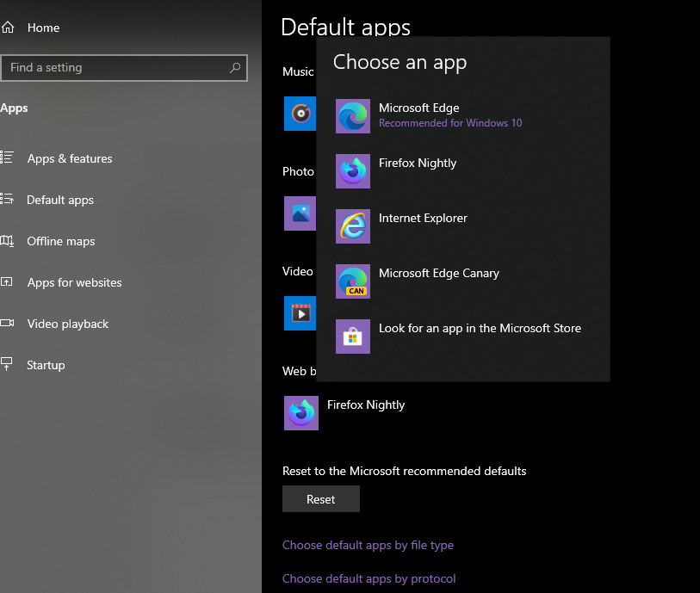Click Recommended for Windows 10 text
The image size is (700, 593).
pyautogui.click(x=450, y=123)
